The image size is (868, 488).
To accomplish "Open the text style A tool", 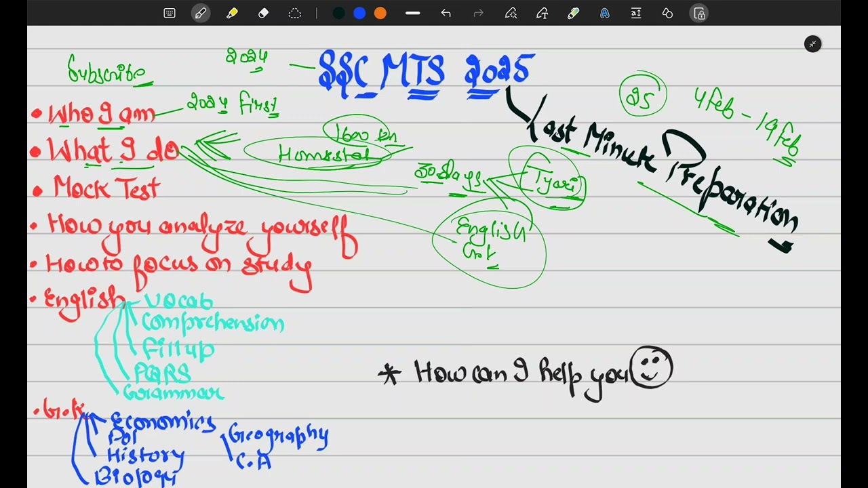I will tap(604, 13).
